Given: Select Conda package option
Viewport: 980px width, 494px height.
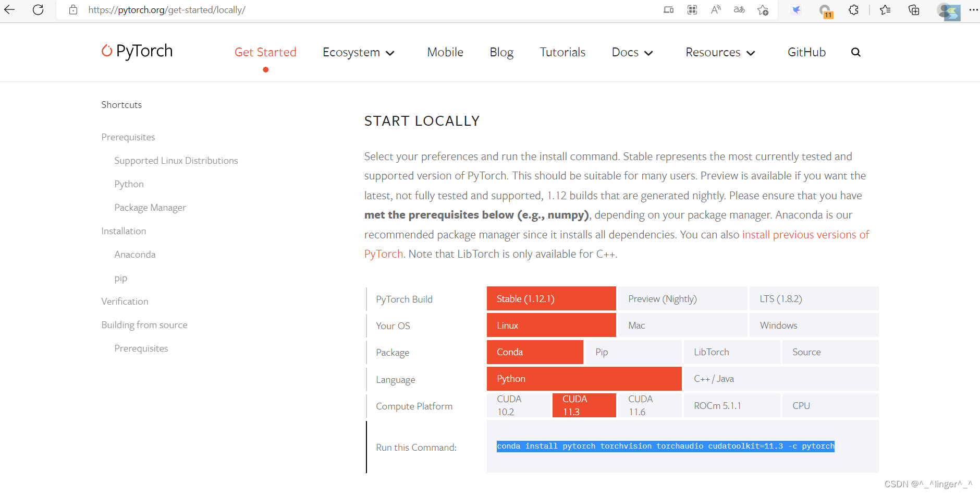Looking at the screenshot, I should click(x=535, y=352).
